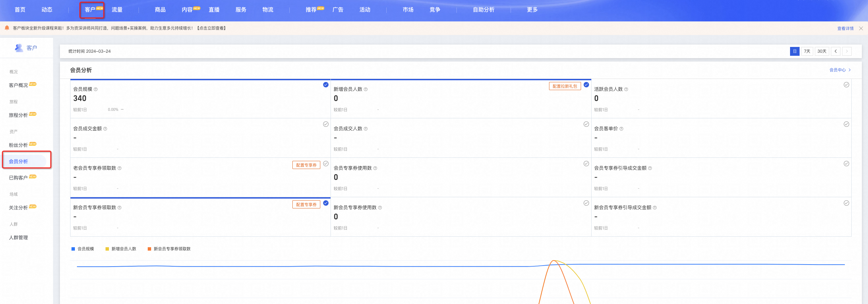Screen dimensions: 868x304
Task: Select 人群管理 in the sidebar
Action: [18, 238]
